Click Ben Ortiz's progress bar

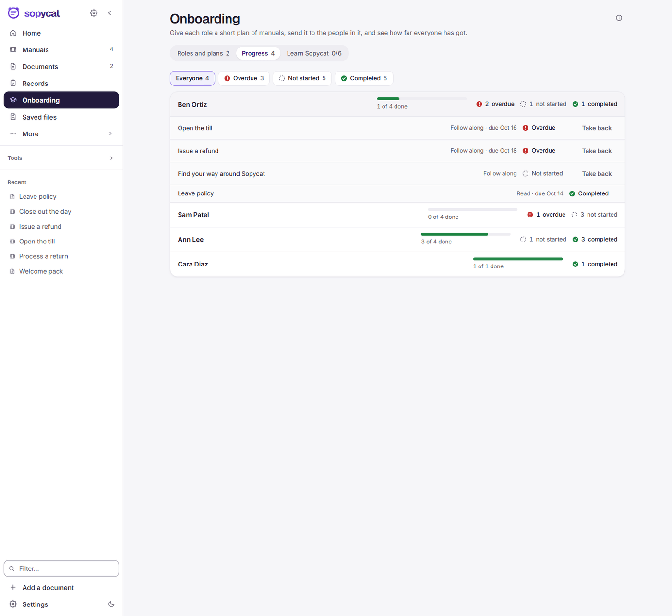pyautogui.click(x=422, y=99)
